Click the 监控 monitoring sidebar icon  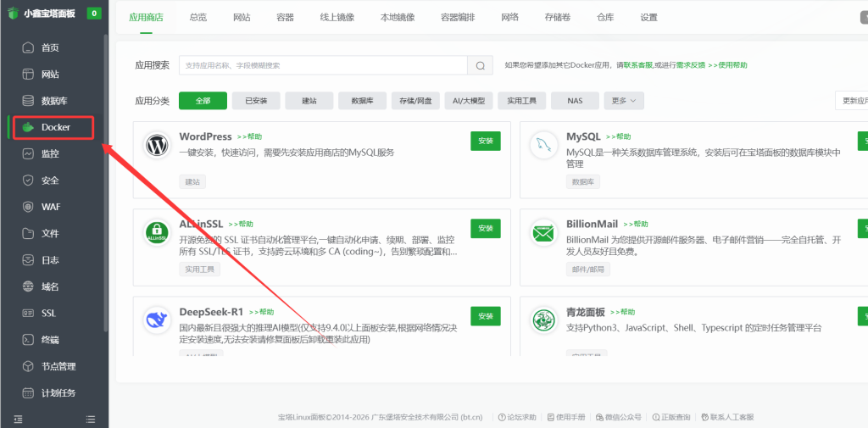pyautogui.click(x=28, y=154)
